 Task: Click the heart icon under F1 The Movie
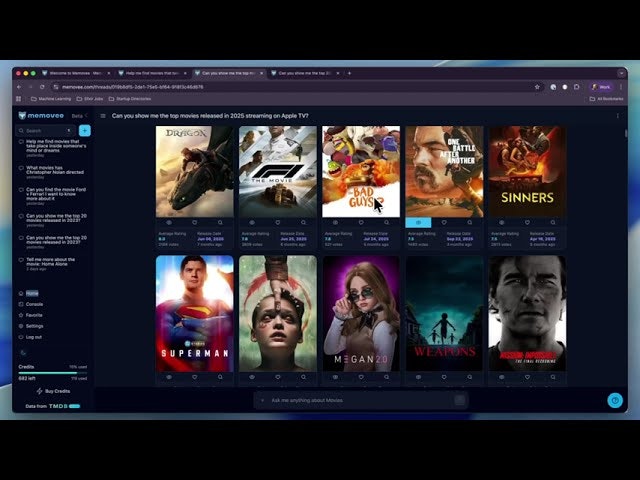click(278, 222)
